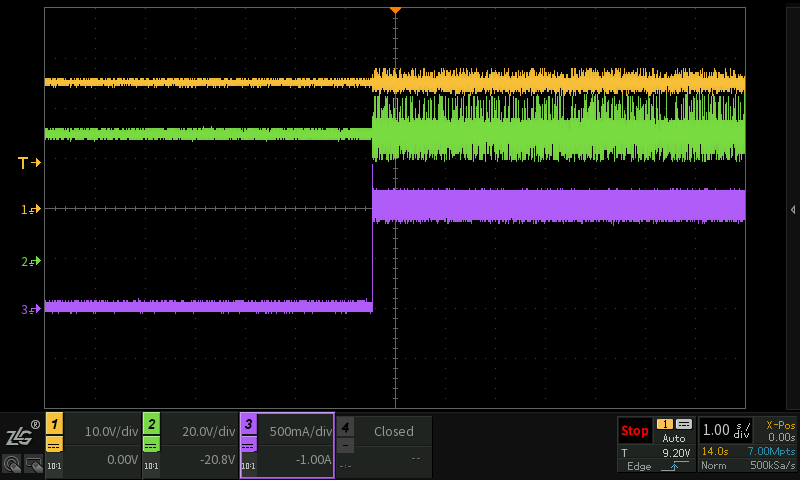The width and height of the screenshot is (800, 480).
Task: Adjust the 1.00 s/div timebase
Action: (727, 430)
